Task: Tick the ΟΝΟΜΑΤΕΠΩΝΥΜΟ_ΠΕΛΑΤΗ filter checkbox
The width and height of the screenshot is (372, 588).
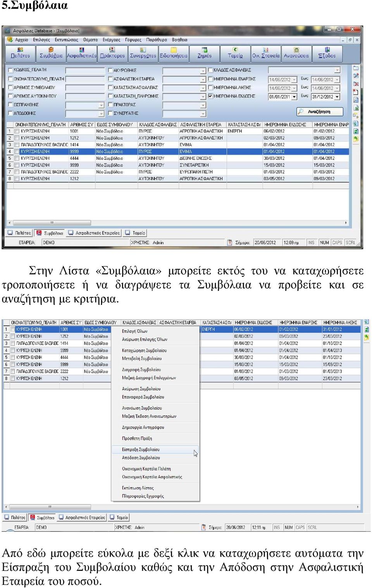Action: [x=10, y=79]
